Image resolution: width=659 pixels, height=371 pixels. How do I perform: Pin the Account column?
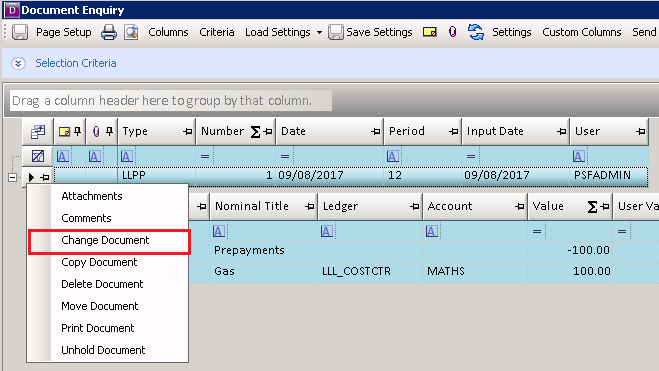pyautogui.click(x=520, y=206)
